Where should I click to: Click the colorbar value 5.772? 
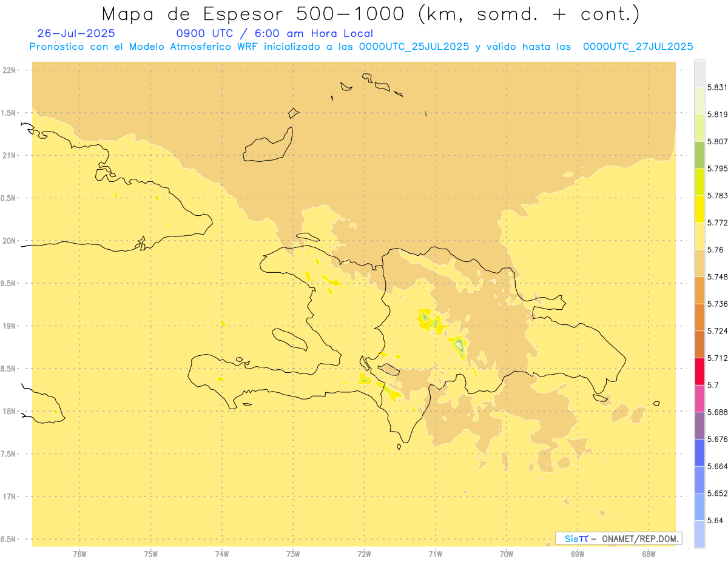point(718,223)
